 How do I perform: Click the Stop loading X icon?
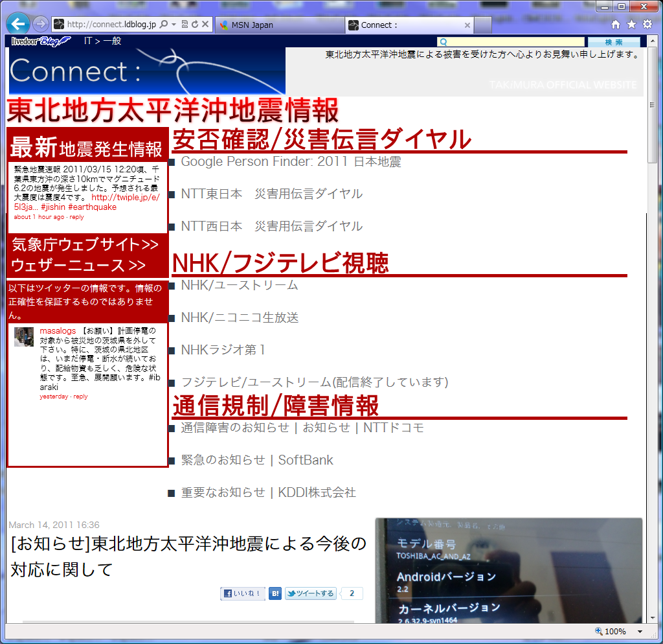coord(205,24)
